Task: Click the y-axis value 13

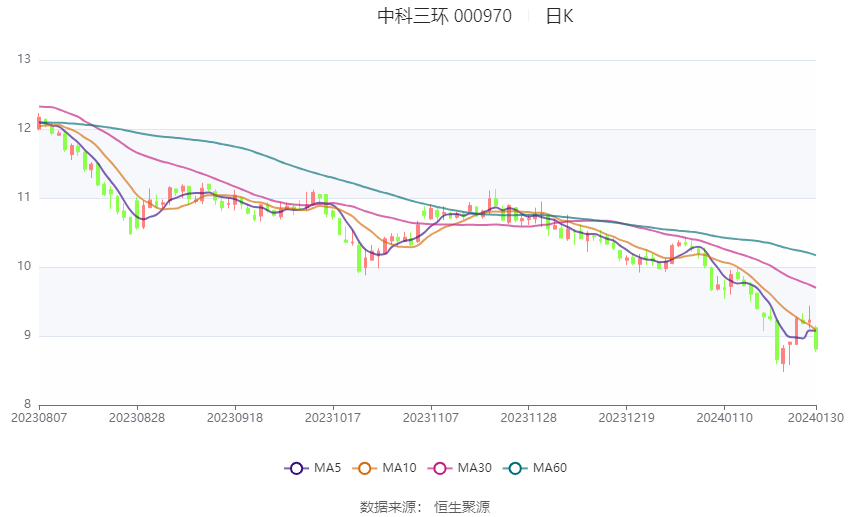Action: pyautogui.click(x=24, y=59)
